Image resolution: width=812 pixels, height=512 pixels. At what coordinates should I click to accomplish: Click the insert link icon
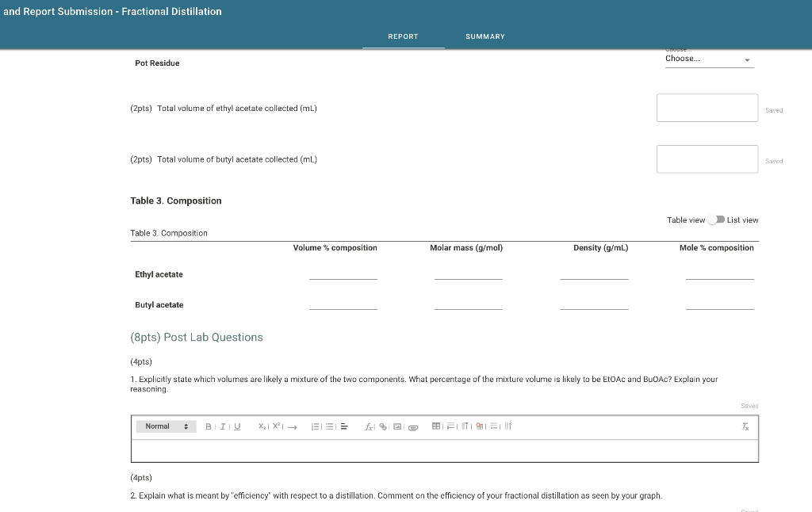(x=381, y=426)
